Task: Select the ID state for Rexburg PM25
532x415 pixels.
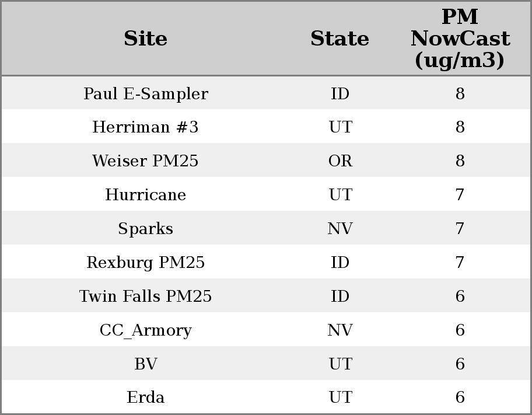Action: [340, 263]
